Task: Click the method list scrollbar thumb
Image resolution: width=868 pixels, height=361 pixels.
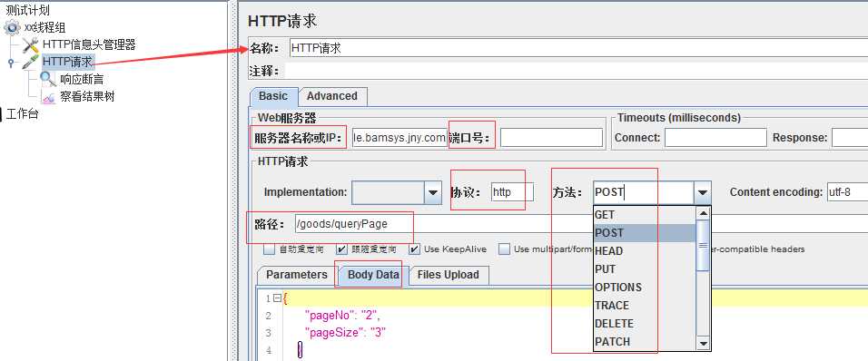Action: click(703, 245)
